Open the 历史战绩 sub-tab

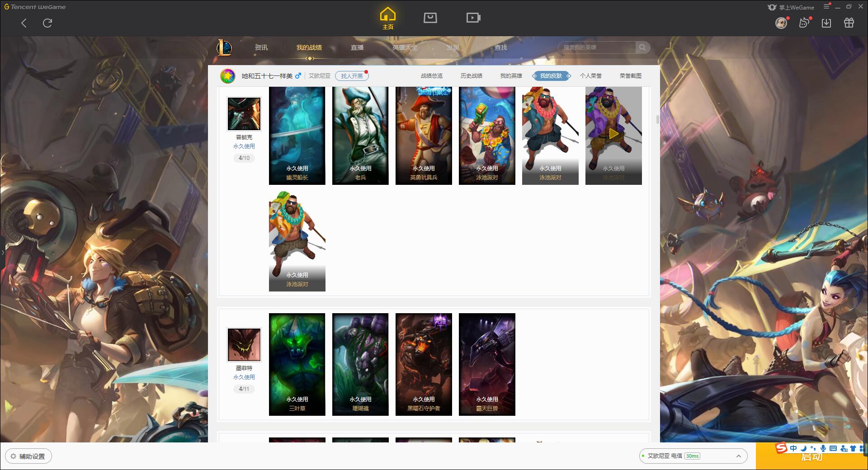[x=472, y=76]
